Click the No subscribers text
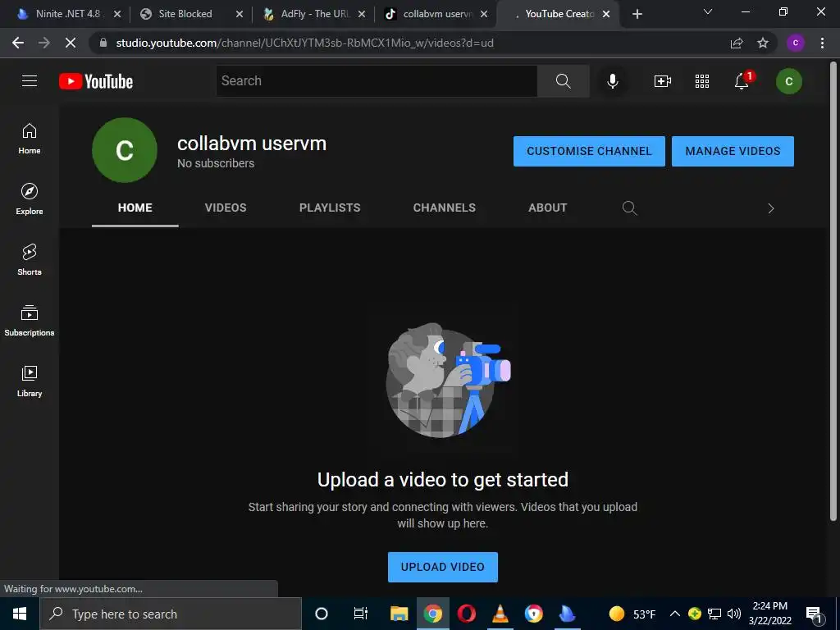The height and width of the screenshot is (630, 840). [216, 163]
